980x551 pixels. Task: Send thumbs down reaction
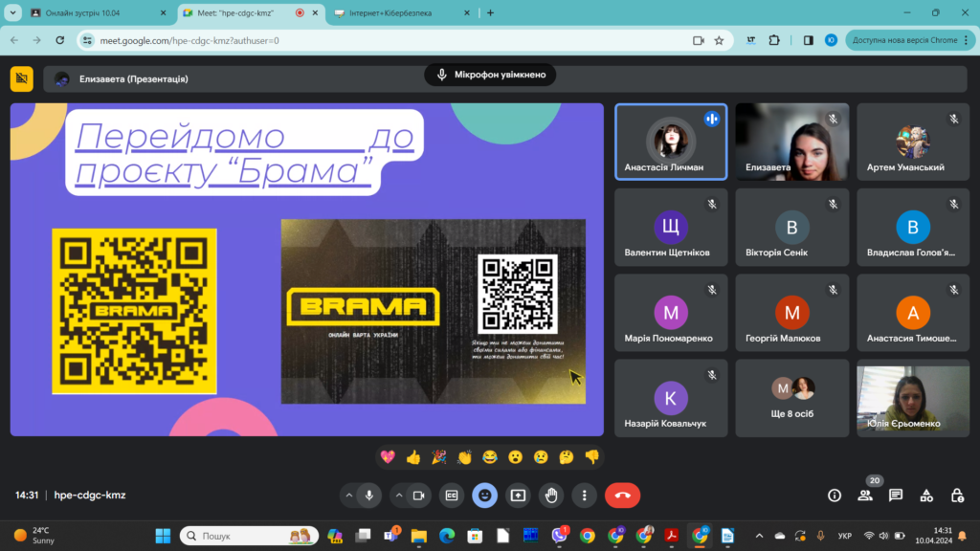click(591, 457)
